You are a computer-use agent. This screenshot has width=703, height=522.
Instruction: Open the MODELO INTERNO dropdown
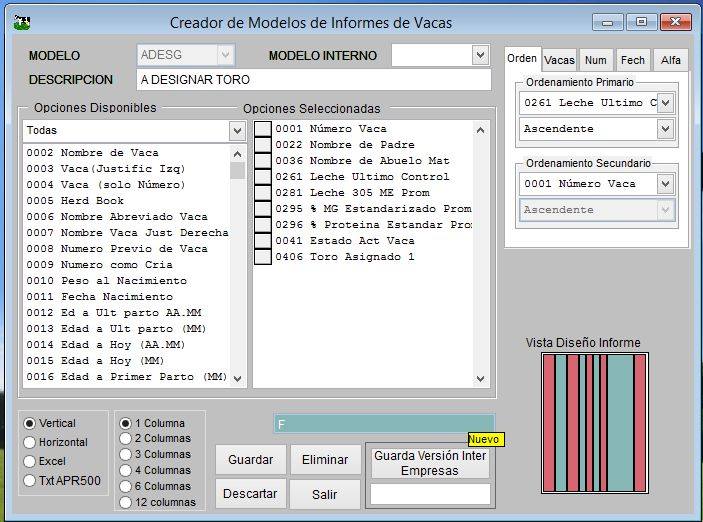(480, 55)
